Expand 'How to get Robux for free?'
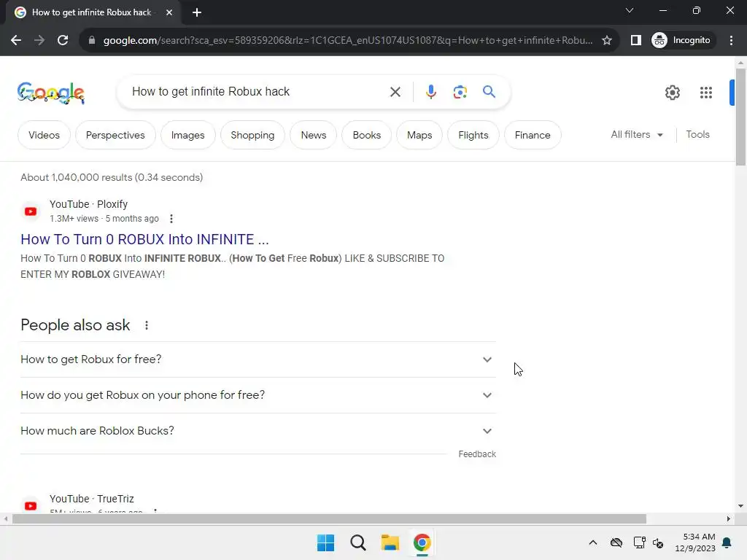 pyautogui.click(x=258, y=359)
